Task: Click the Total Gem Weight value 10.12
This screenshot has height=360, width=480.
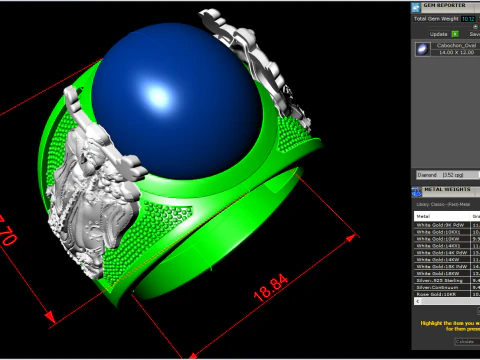Action: click(x=468, y=19)
